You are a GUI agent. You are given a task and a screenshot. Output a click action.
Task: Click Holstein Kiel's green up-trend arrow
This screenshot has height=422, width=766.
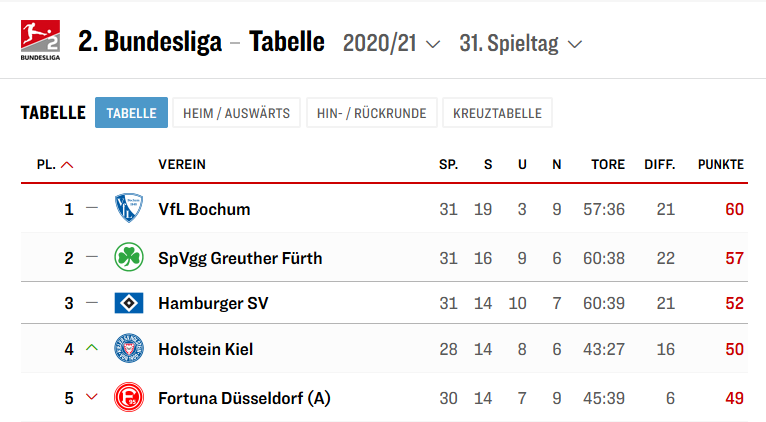tap(92, 348)
